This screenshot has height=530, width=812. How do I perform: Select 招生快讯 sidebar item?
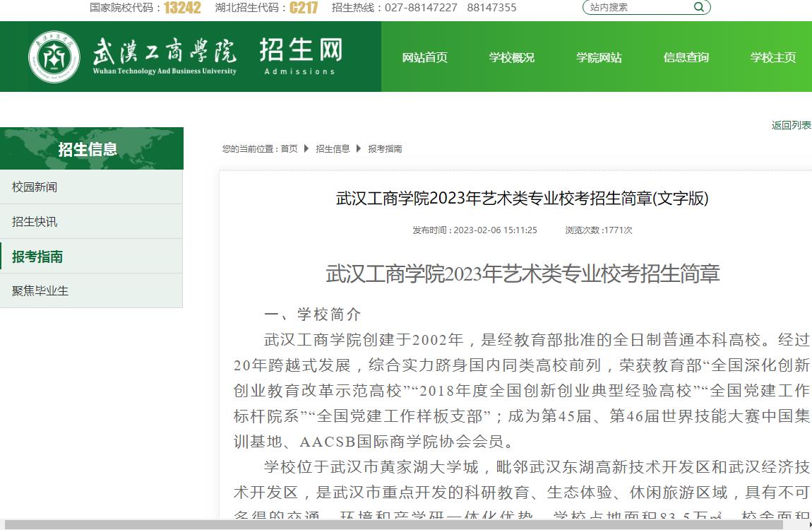[x=91, y=222]
